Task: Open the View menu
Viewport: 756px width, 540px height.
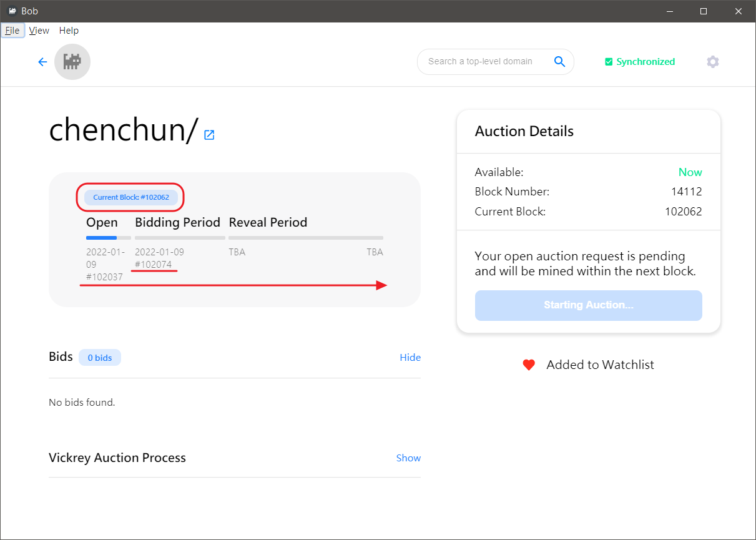Action: pos(39,31)
